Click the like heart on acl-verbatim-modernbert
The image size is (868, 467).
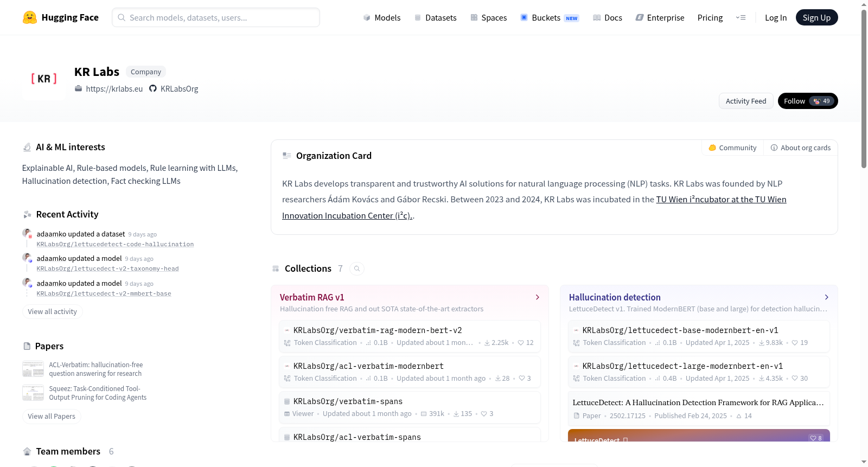click(x=522, y=379)
